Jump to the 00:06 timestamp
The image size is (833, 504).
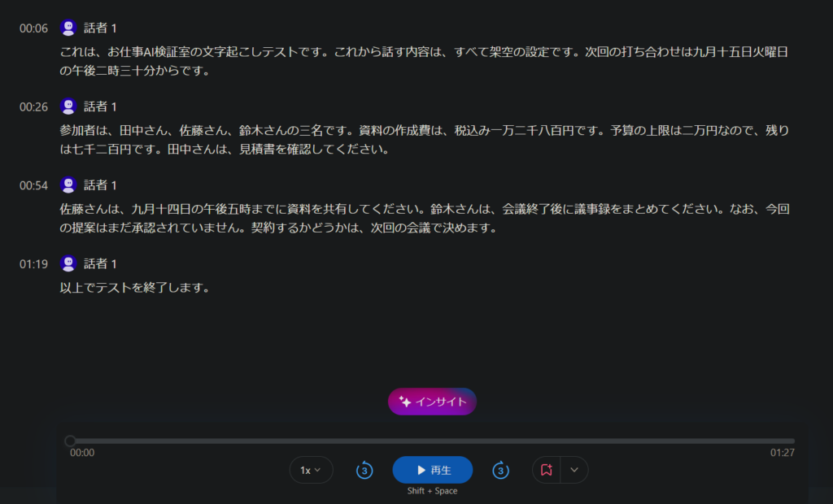click(x=33, y=28)
